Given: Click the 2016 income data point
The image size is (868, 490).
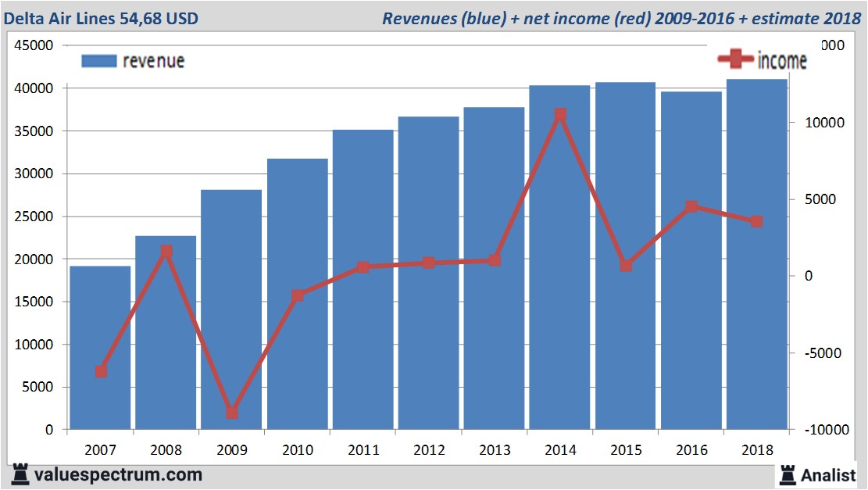Looking at the screenshot, I should 691,206.
